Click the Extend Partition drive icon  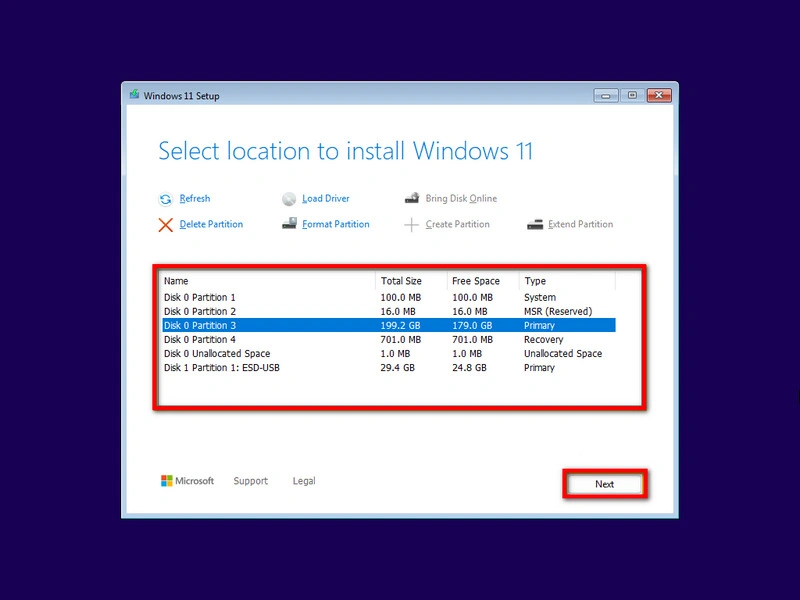(536, 224)
